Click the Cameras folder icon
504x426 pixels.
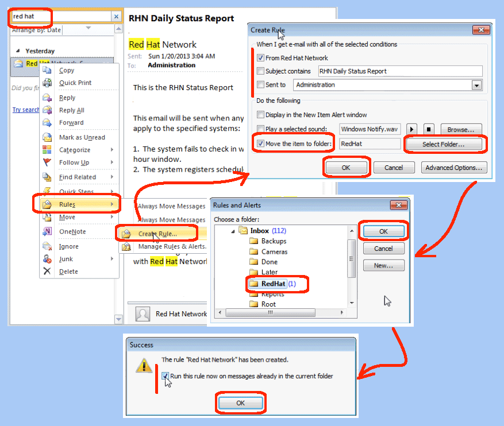click(x=254, y=251)
